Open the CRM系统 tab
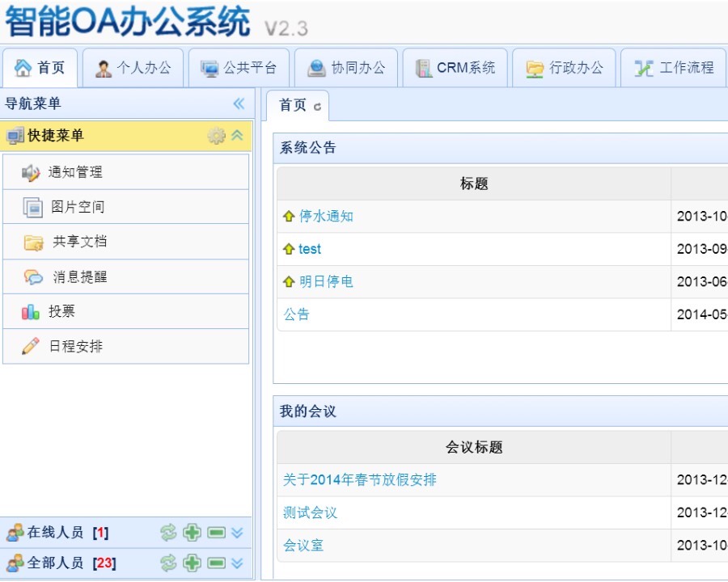The height and width of the screenshot is (582, 728). (x=455, y=68)
